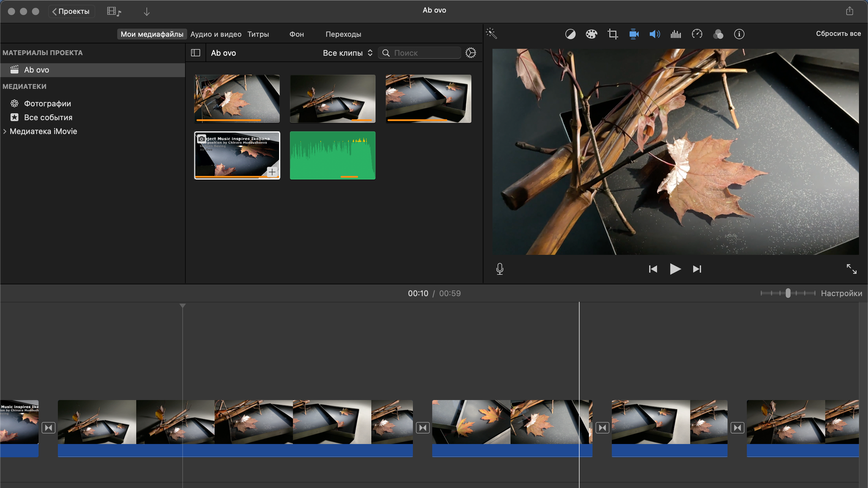Show clip information panel
This screenshot has height=488, width=868.
[x=739, y=34]
